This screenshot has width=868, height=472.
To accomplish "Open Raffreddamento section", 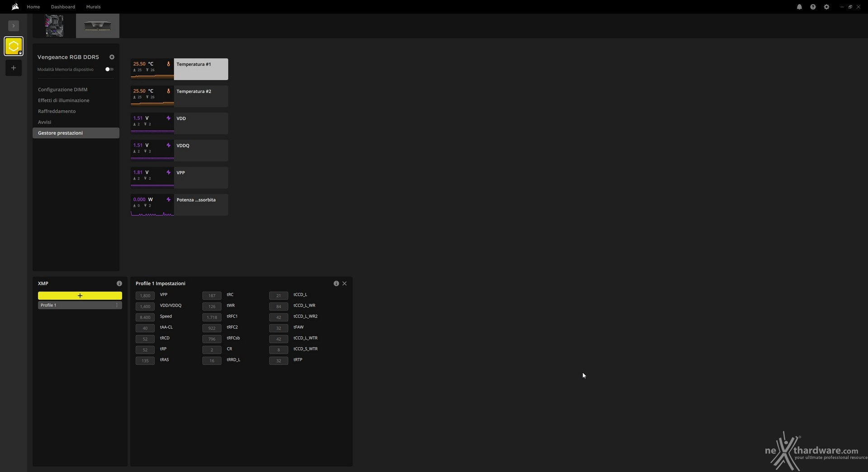I will coord(76,111).
